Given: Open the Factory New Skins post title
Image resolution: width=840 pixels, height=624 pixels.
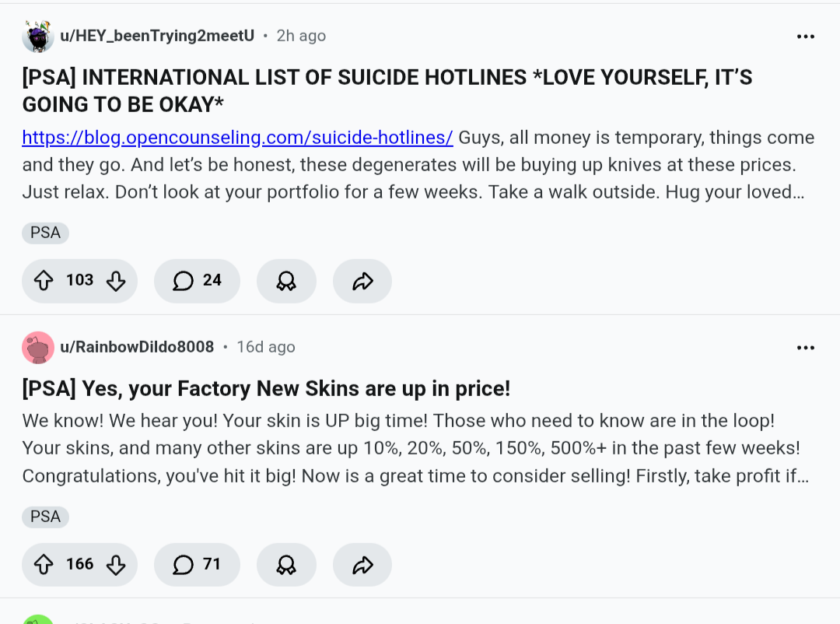Looking at the screenshot, I should [x=266, y=388].
